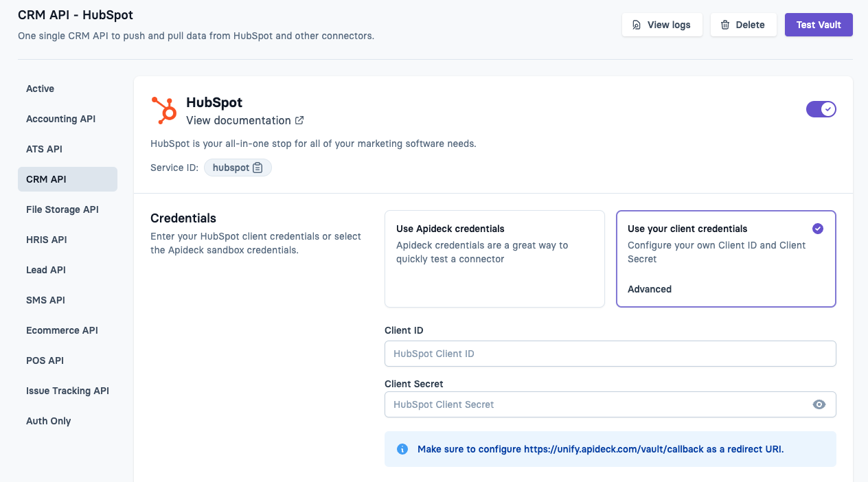
Task: Open the Active sidebar section
Action: 67,89
